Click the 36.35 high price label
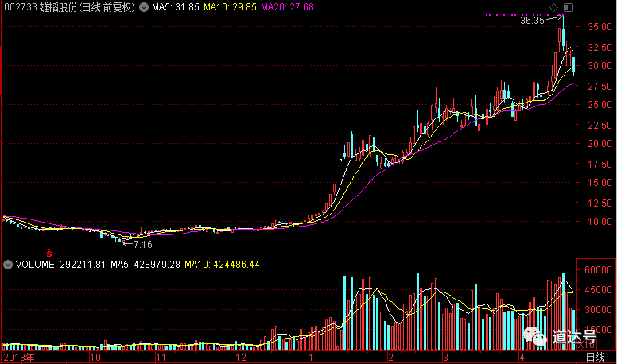The width and height of the screenshot is (617, 364). pos(532,21)
